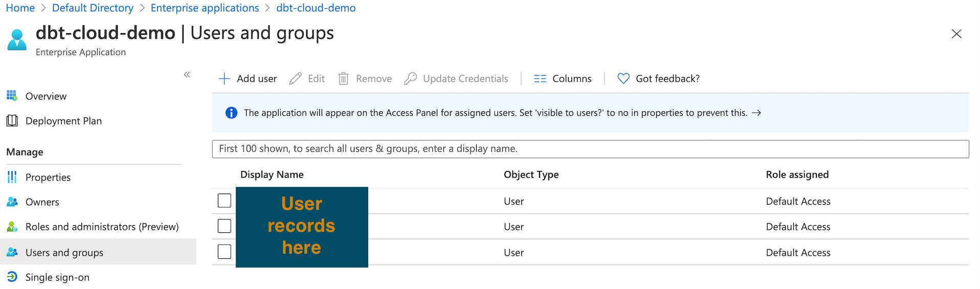980x289 pixels.
Task: Click the blue info icon in banner
Action: [231, 113]
